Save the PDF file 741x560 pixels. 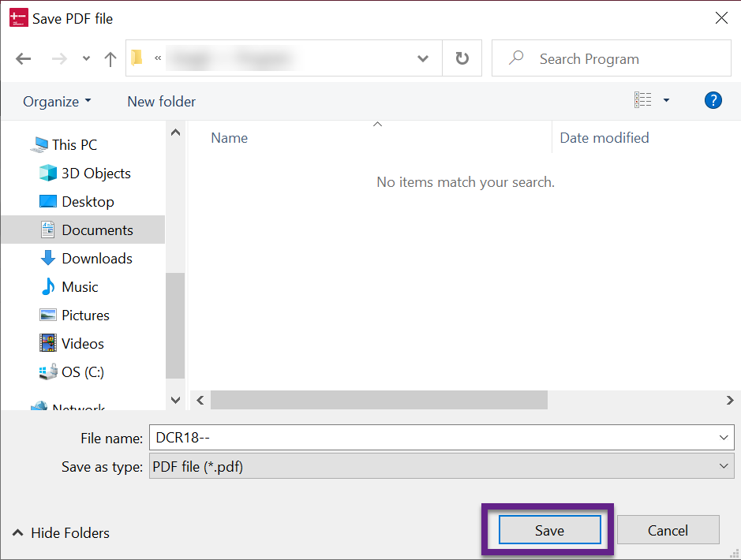click(x=548, y=529)
